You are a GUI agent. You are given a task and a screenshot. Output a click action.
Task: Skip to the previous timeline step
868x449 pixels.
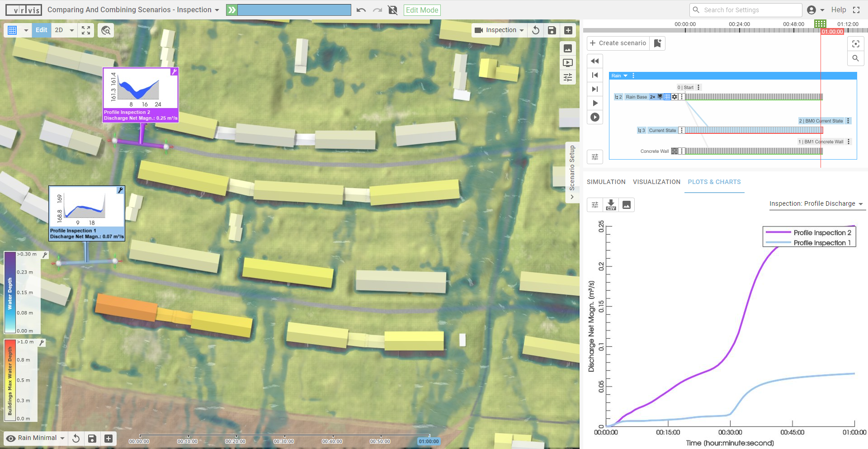(x=595, y=75)
